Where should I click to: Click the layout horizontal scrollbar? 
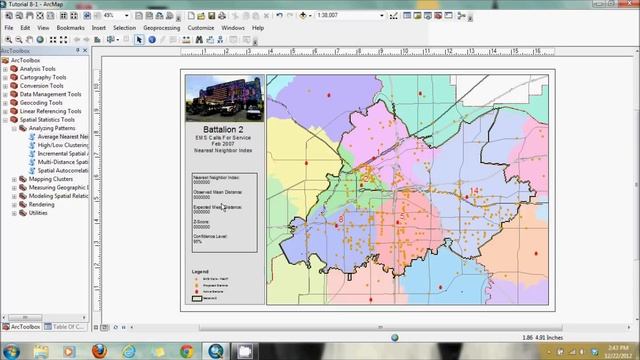tap(380, 327)
